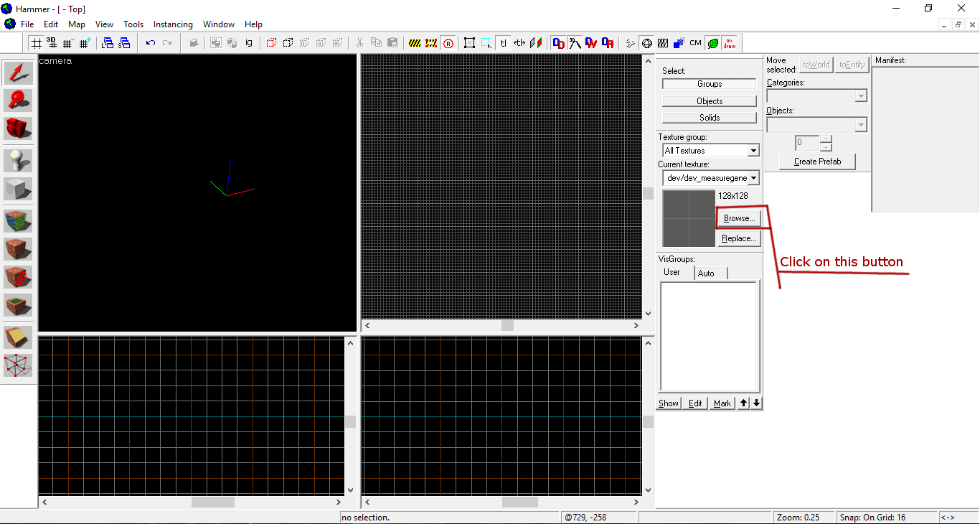Click the blue squares cordon icon
The width and height of the screenshot is (980, 524).
pyautogui.click(x=679, y=43)
